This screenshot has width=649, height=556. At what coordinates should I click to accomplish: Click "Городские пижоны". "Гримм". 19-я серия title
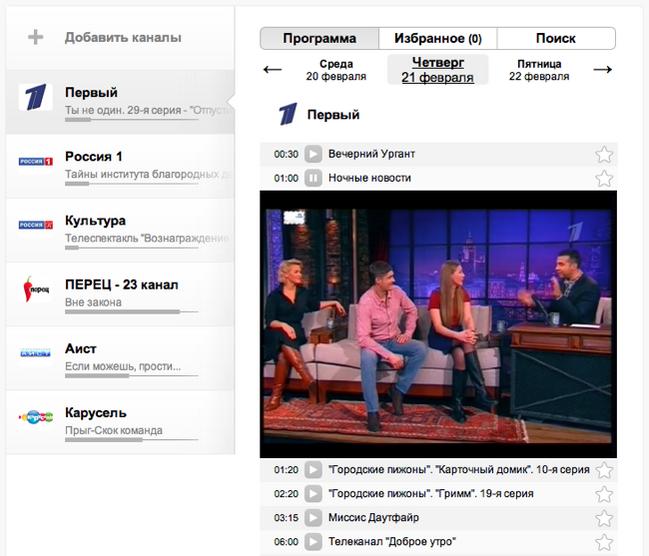tap(431, 493)
